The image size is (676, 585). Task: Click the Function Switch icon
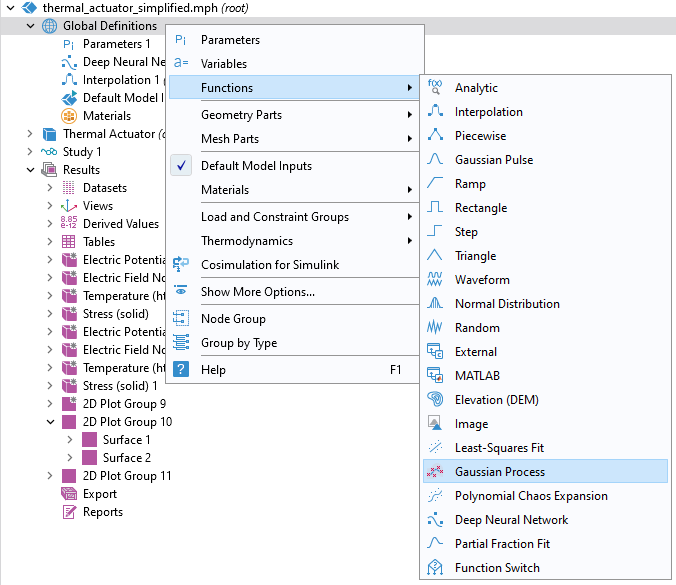[435, 567]
